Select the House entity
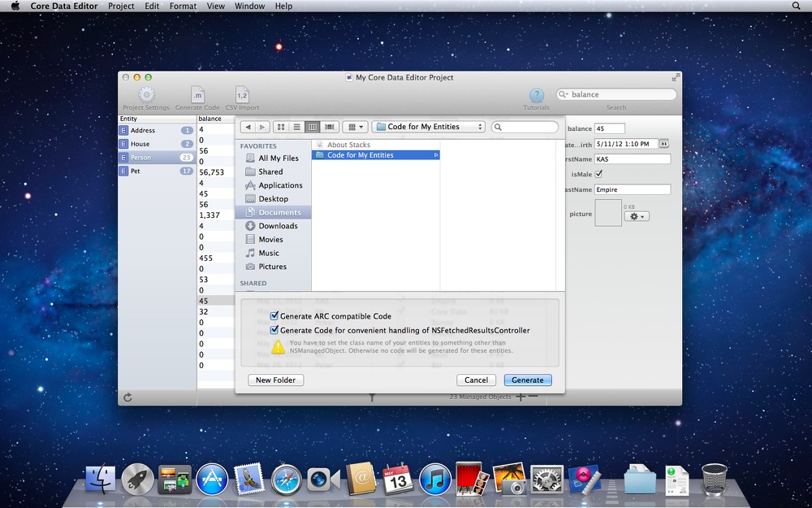Viewport: 812px width, 508px height. click(x=157, y=144)
